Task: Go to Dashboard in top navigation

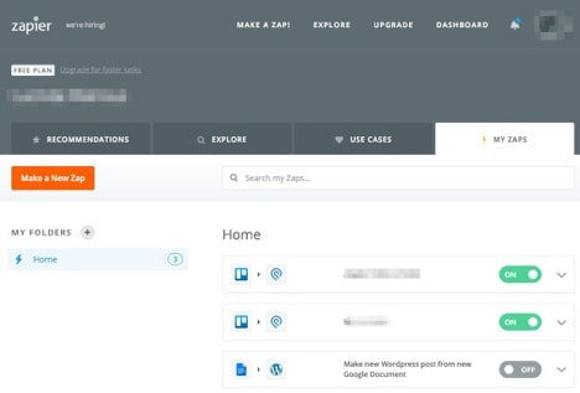Action: pos(462,25)
